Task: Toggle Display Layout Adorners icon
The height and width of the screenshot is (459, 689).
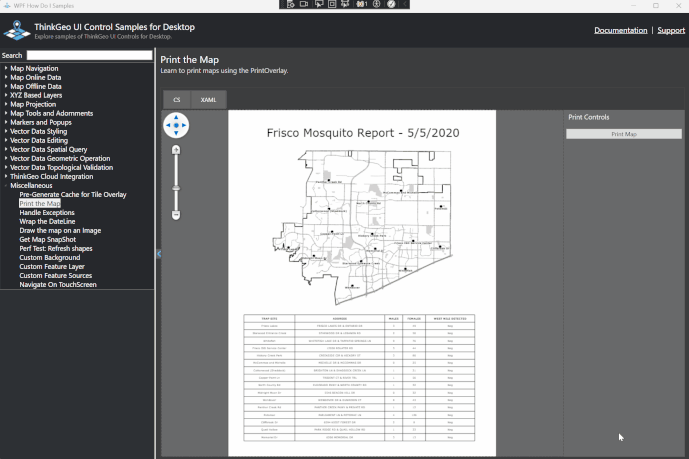Action: click(x=332, y=4)
